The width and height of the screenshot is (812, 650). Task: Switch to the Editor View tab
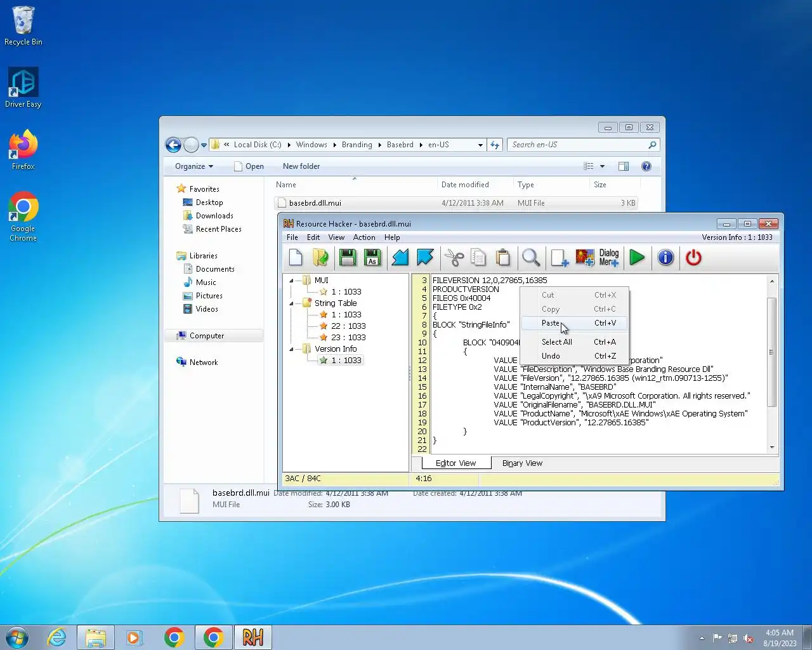[455, 463]
